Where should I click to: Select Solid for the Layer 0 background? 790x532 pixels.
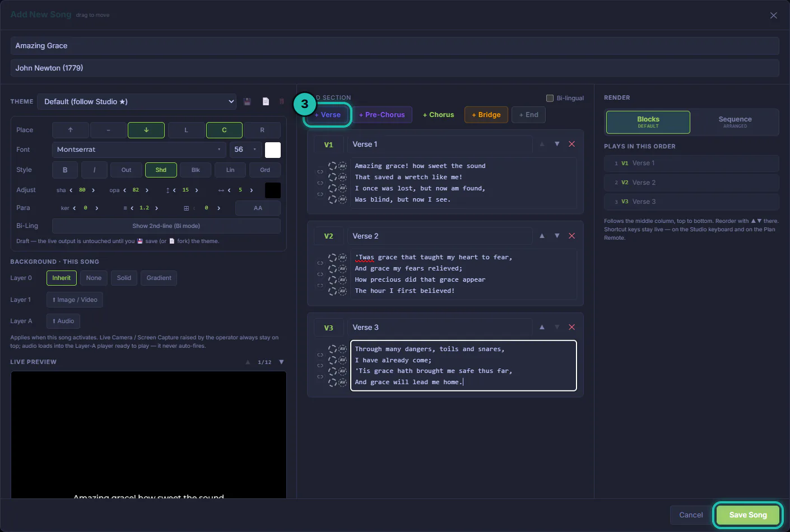pyautogui.click(x=124, y=278)
